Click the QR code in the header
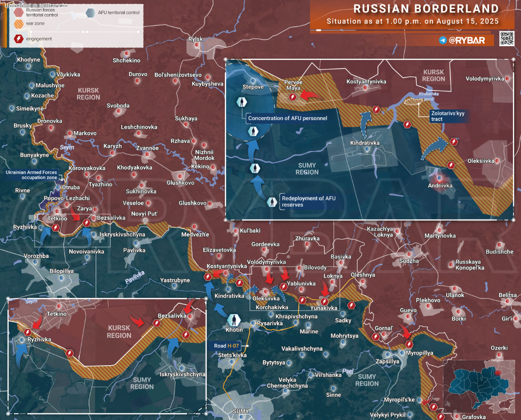The height and width of the screenshot is (420, 521). point(507,38)
